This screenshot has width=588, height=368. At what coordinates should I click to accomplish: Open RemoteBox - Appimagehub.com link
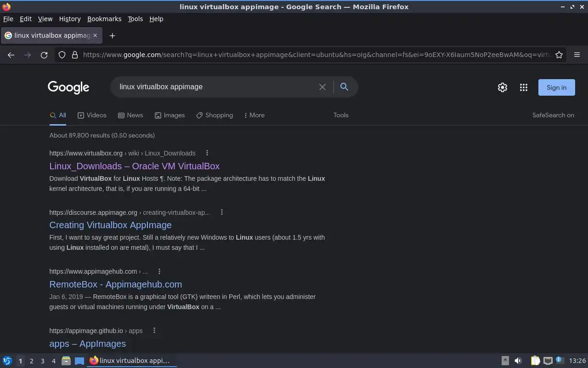pyautogui.click(x=116, y=284)
